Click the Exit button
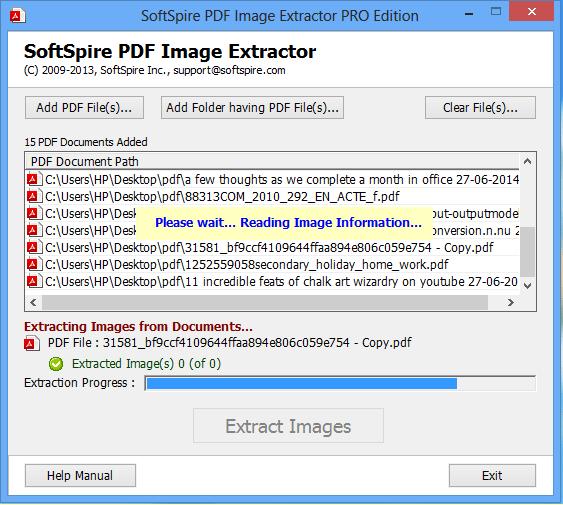This screenshot has height=505, width=563. click(x=492, y=476)
